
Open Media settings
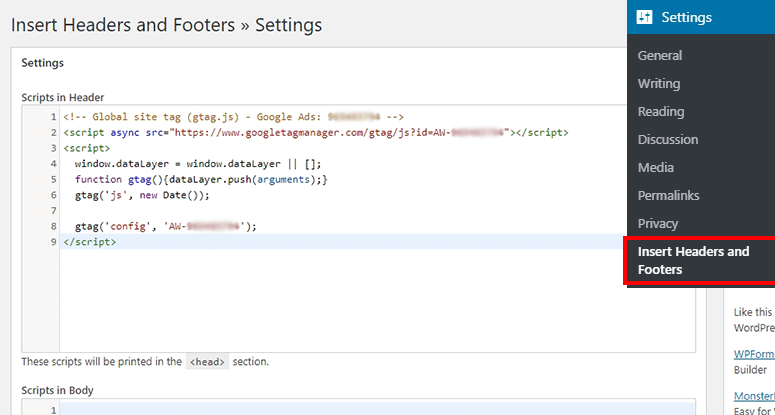point(655,167)
